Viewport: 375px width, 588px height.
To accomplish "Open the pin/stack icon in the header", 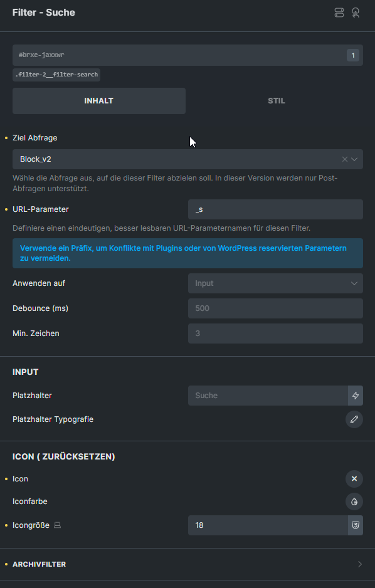I will (339, 13).
